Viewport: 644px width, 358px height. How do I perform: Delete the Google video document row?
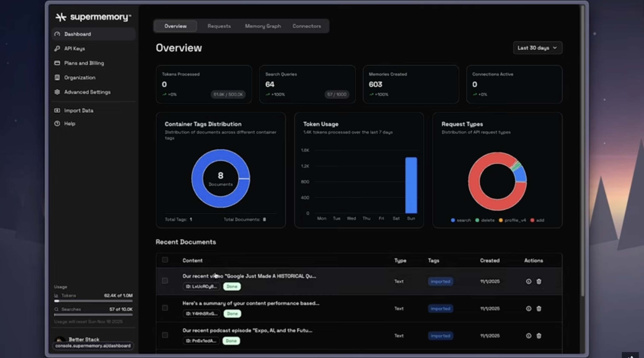click(539, 281)
